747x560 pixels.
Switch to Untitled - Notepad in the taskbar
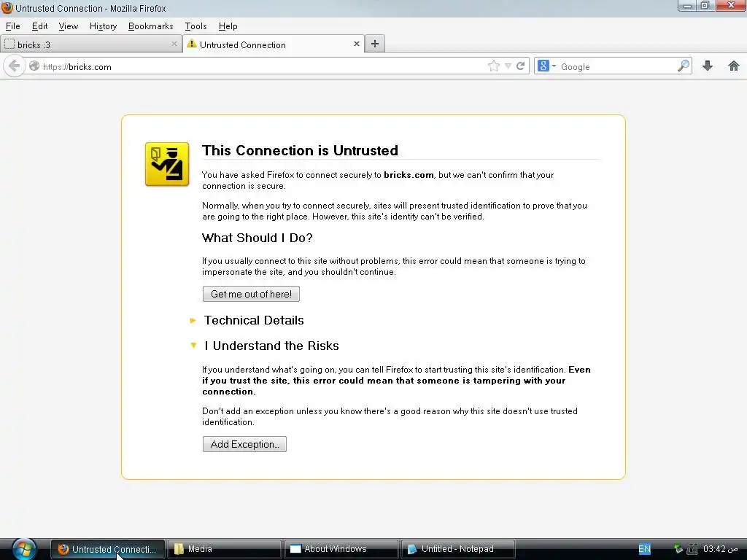pos(458,549)
